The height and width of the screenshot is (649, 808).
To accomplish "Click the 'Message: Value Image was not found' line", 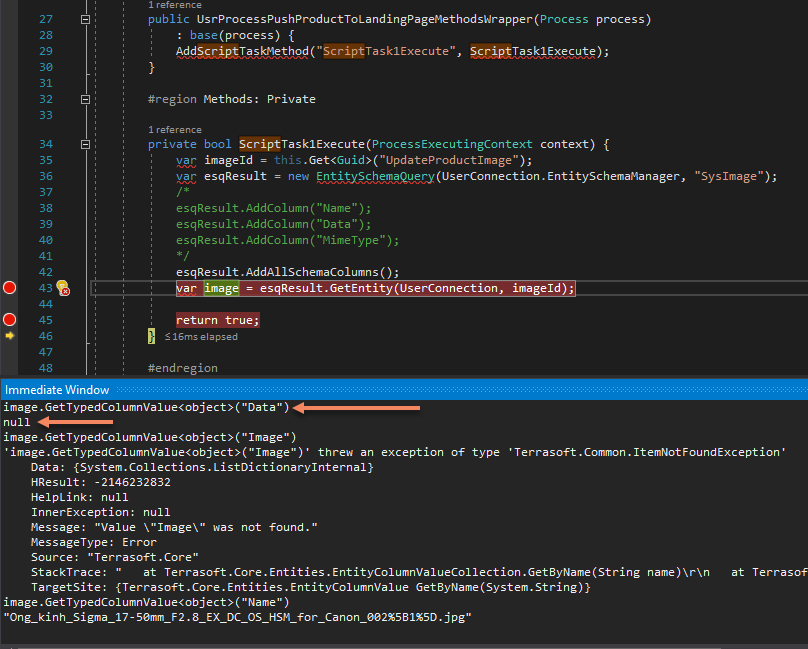I will coord(174,527).
